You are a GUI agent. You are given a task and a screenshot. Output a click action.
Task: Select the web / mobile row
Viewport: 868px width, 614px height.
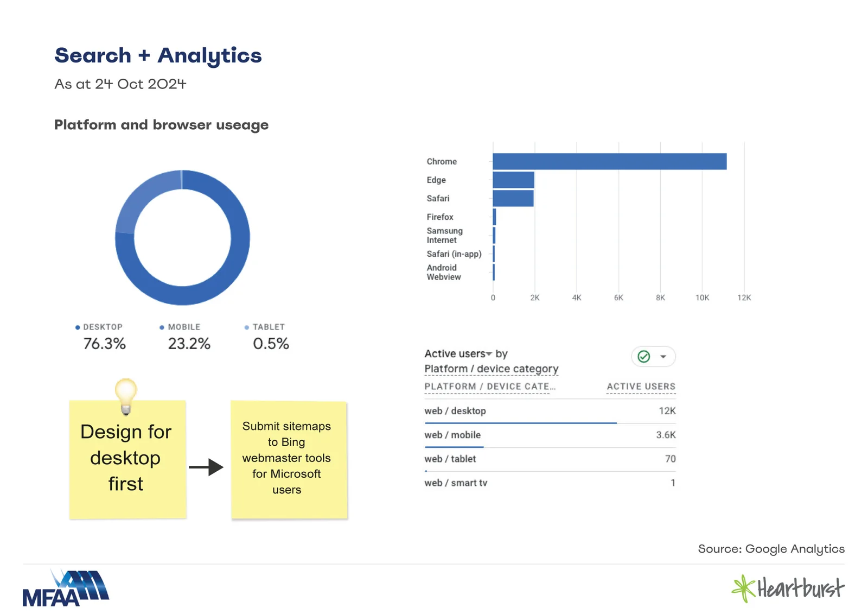click(550, 435)
